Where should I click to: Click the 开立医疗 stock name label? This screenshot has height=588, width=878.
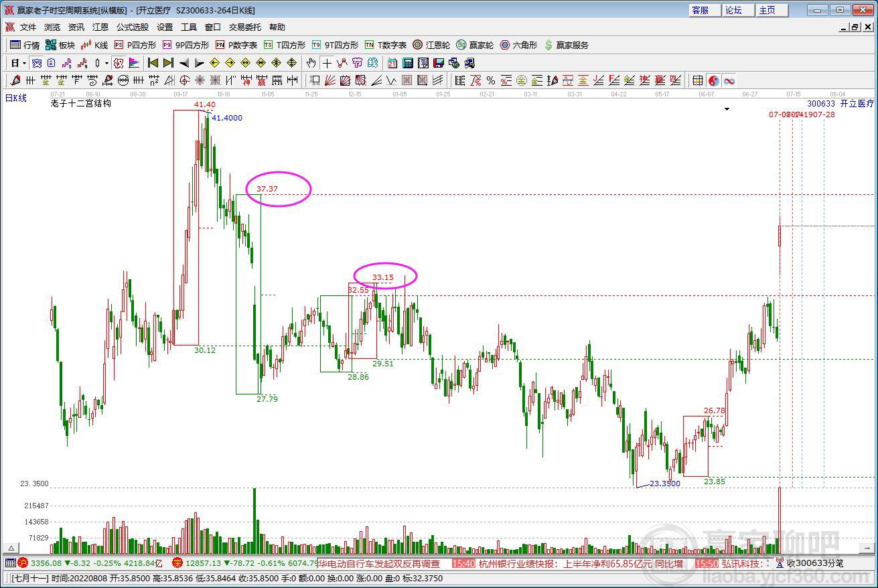(857, 104)
